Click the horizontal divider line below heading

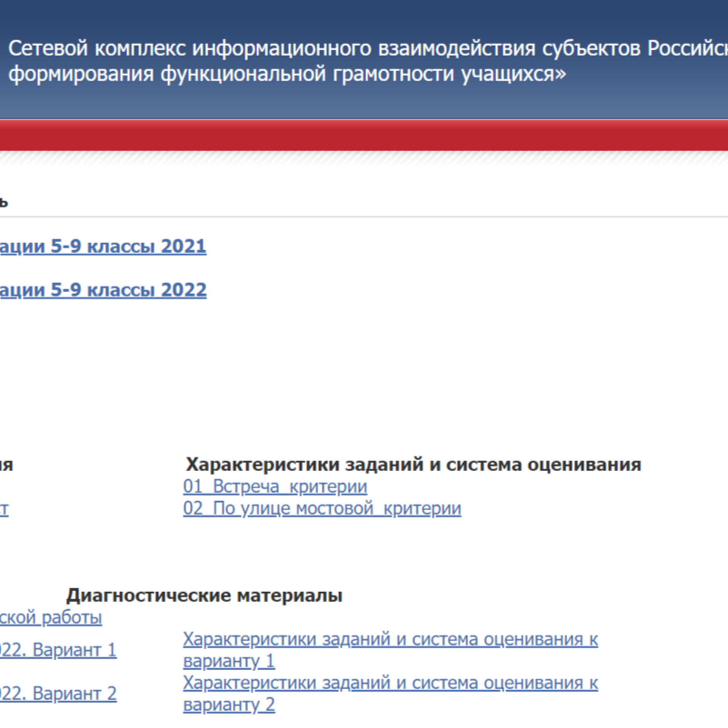click(x=364, y=217)
